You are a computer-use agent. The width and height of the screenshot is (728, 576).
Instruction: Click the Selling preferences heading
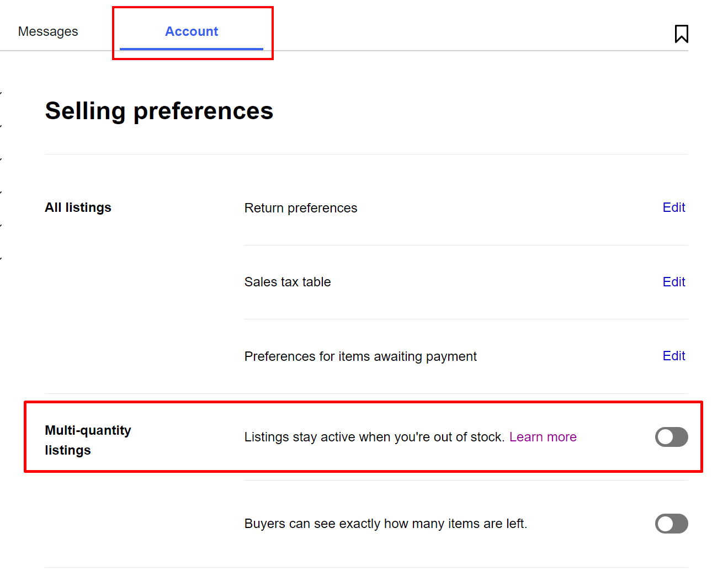click(159, 111)
